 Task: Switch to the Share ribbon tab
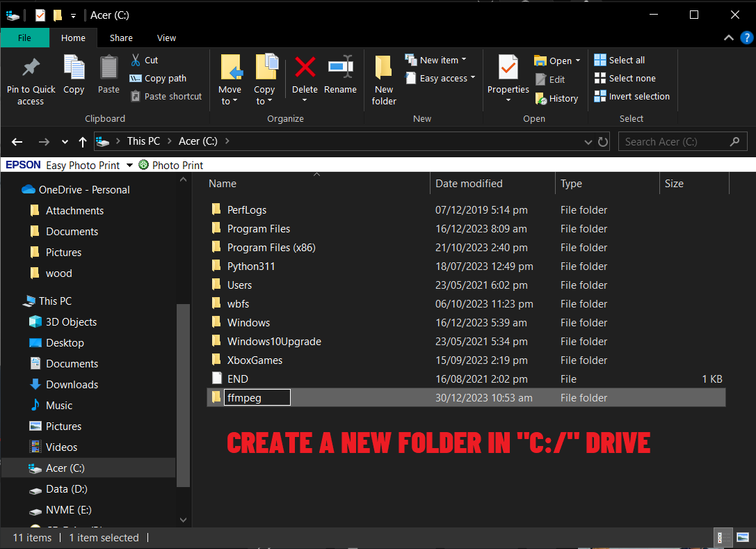coord(121,38)
